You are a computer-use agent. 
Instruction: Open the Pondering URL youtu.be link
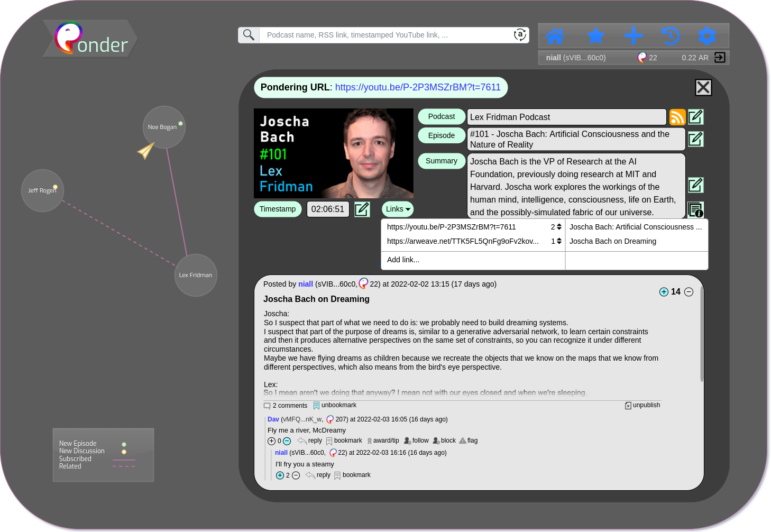[x=418, y=87]
